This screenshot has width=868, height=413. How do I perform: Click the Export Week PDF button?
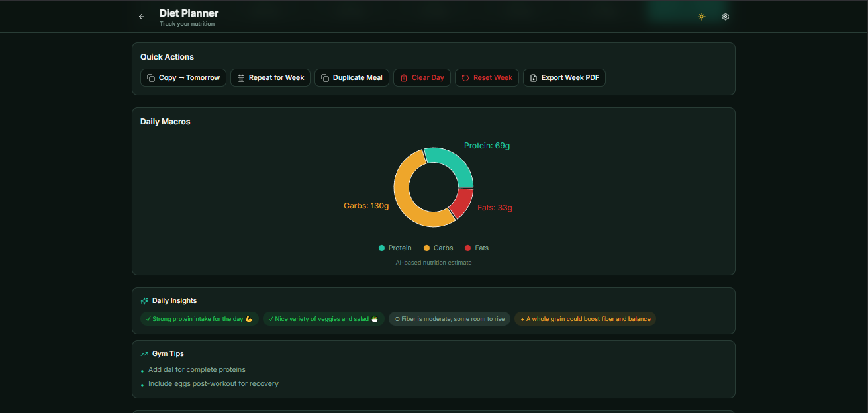pyautogui.click(x=564, y=77)
